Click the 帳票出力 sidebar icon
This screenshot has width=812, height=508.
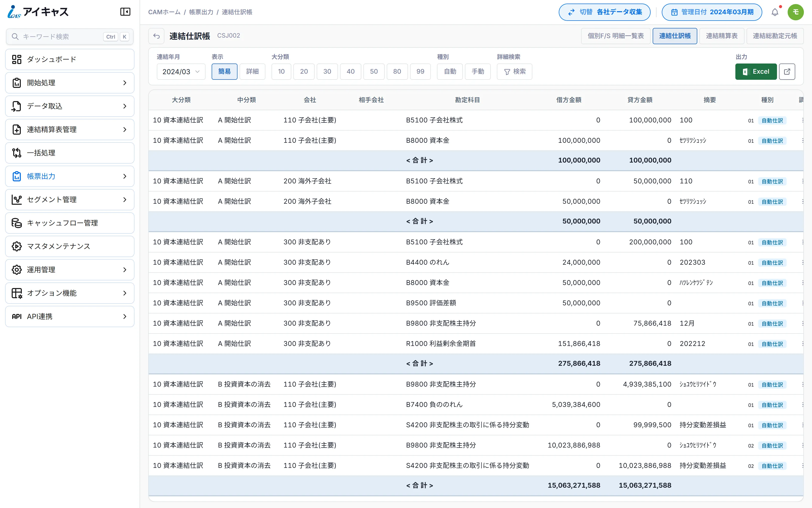click(17, 176)
